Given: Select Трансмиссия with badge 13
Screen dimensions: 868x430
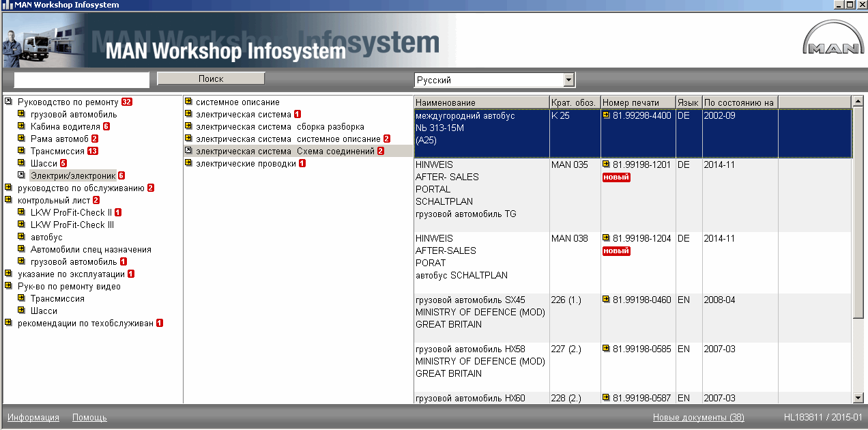Looking at the screenshot, I should (x=57, y=151).
